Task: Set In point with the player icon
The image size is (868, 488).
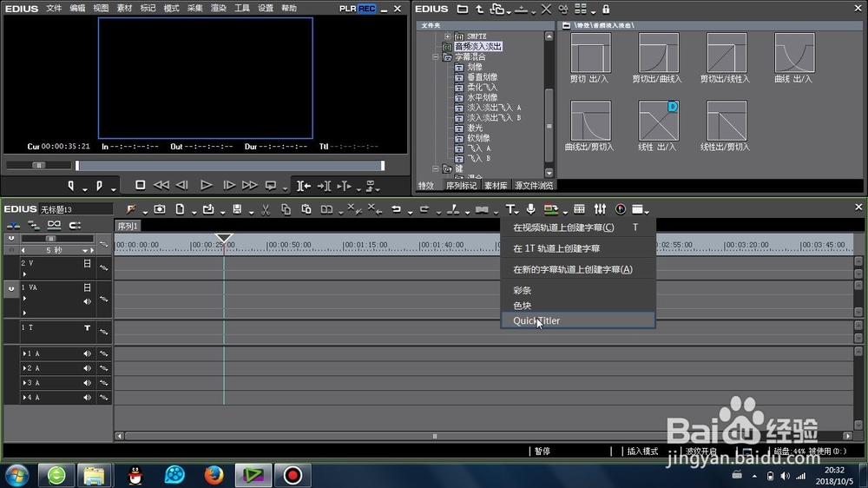Action: (x=71, y=186)
